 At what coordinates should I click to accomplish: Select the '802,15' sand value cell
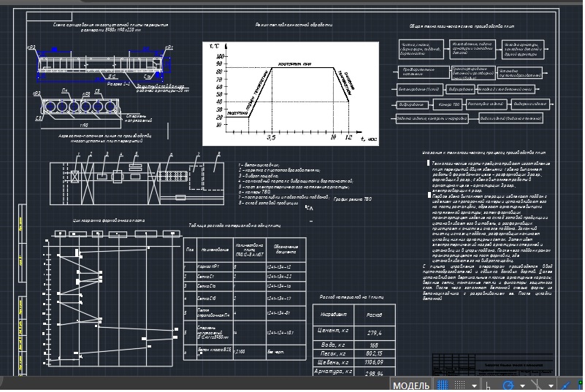375,353
